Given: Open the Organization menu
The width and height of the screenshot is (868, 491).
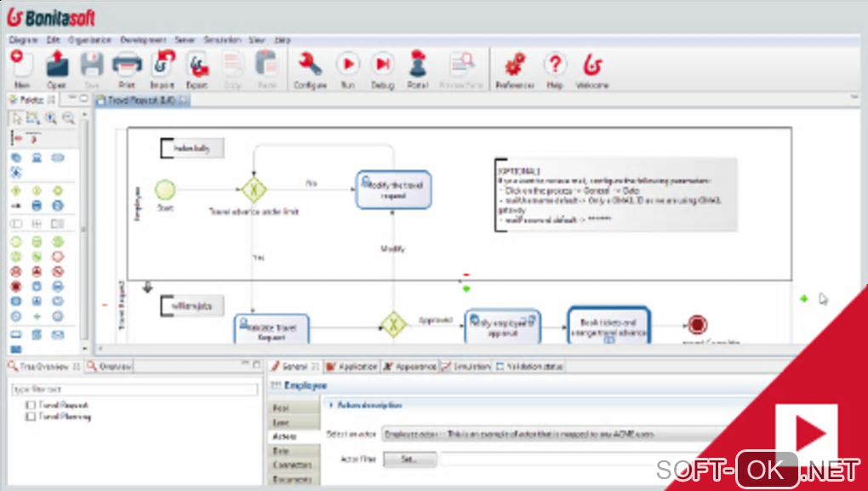Looking at the screenshot, I should [89, 40].
